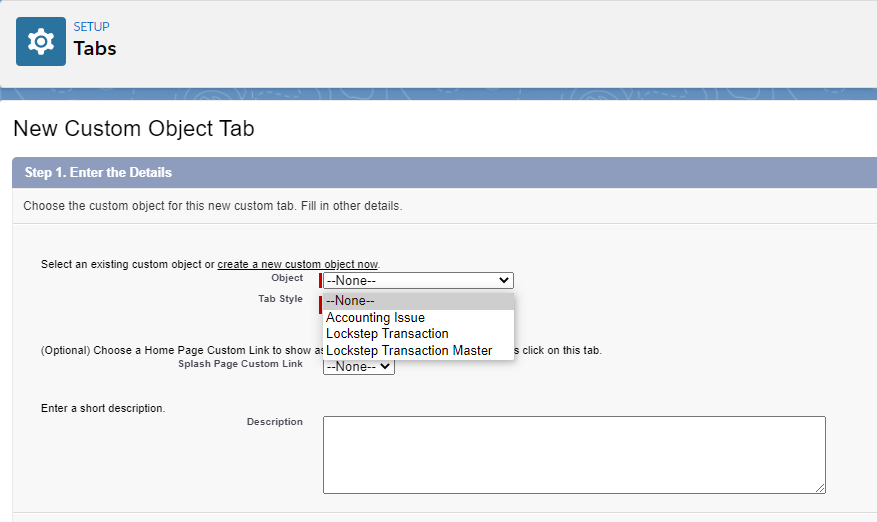Click the Object field label

tap(287, 278)
